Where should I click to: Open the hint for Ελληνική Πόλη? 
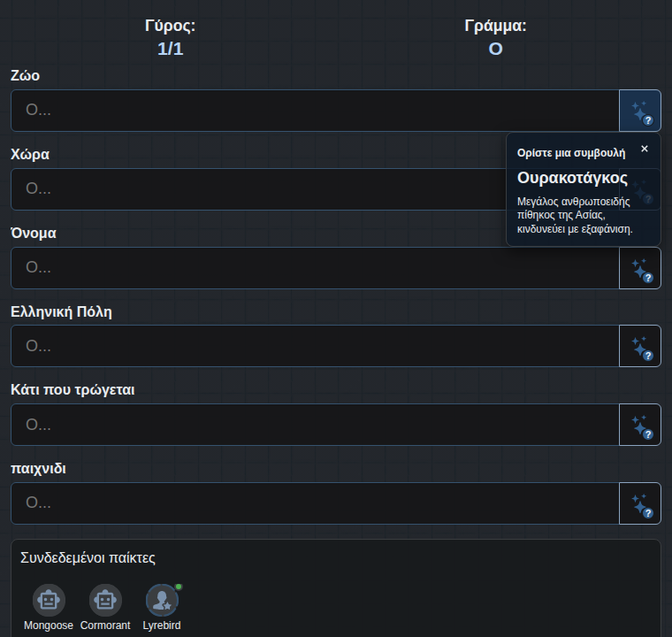coord(640,346)
